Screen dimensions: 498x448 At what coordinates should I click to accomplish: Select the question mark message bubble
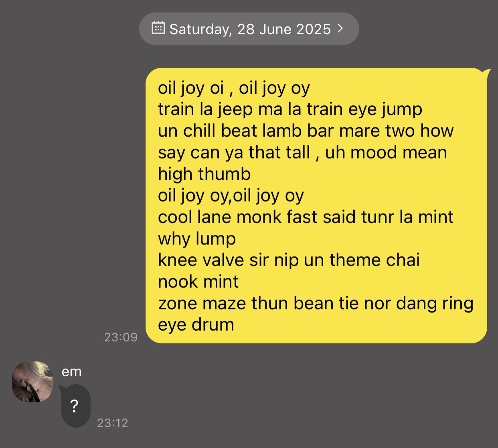tap(75, 406)
